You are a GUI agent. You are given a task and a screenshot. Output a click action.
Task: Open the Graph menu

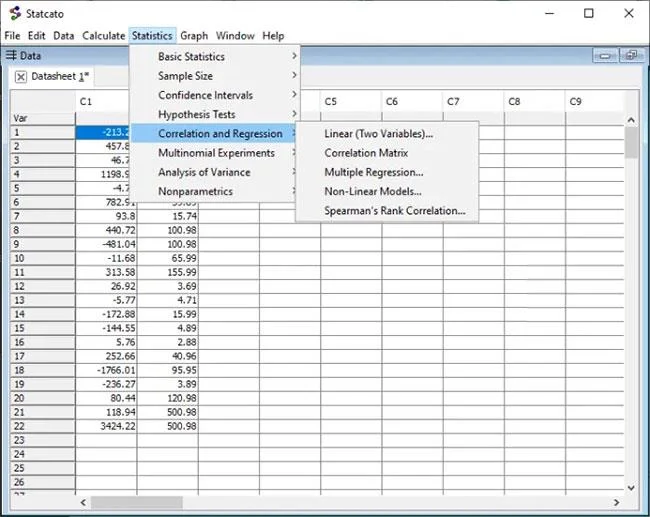[194, 36]
